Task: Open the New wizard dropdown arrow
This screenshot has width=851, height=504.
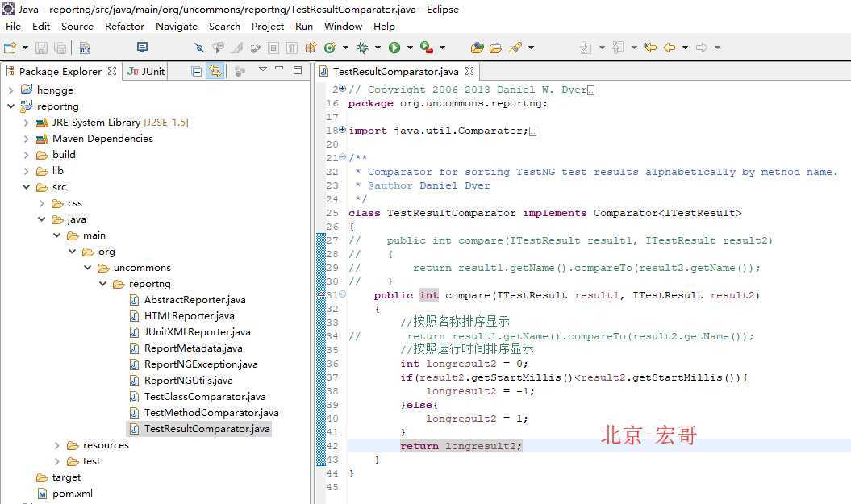Action: pyautogui.click(x=24, y=48)
